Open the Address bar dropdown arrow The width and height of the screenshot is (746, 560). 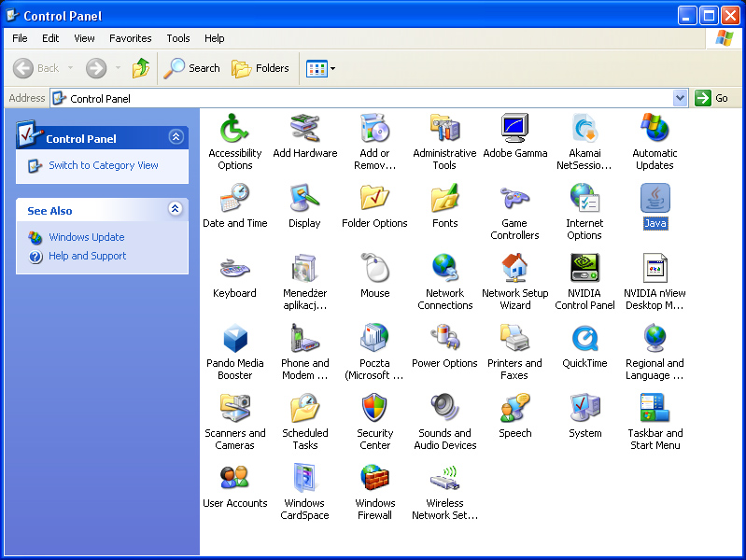pyautogui.click(x=681, y=99)
